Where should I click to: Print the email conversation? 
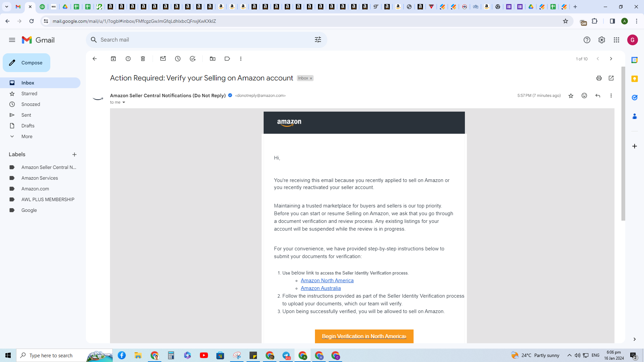pos(599,78)
